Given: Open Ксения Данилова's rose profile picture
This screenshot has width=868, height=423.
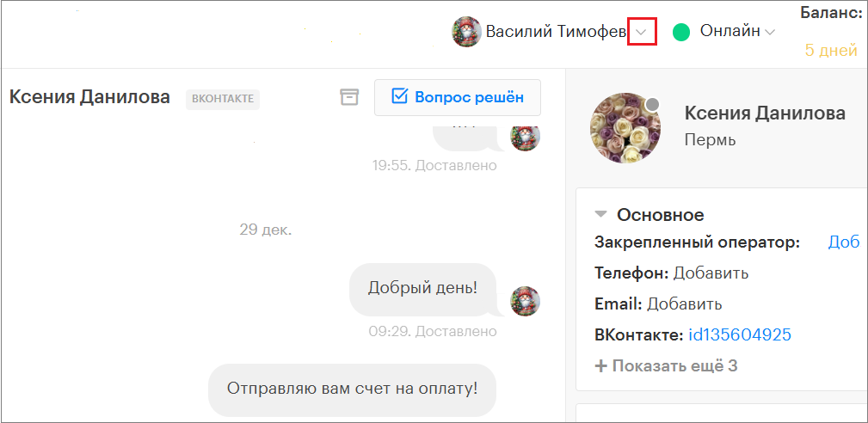Looking at the screenshot, I should (625, 128).
